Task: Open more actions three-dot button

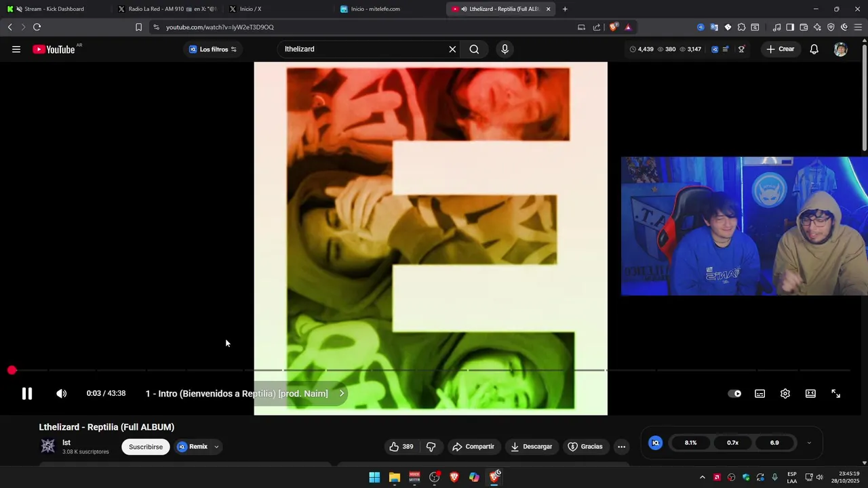Action: (621, 447)
